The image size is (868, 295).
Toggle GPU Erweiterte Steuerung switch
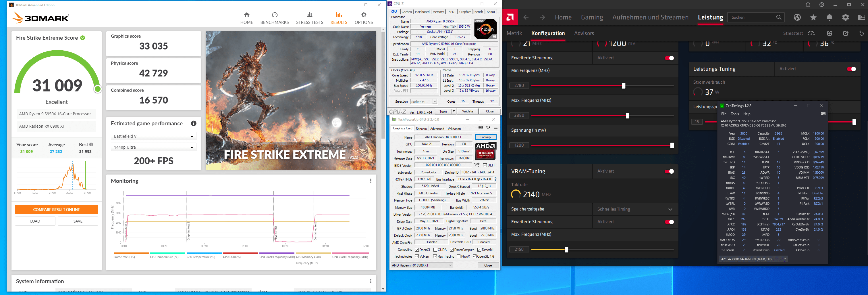(669, 58)
